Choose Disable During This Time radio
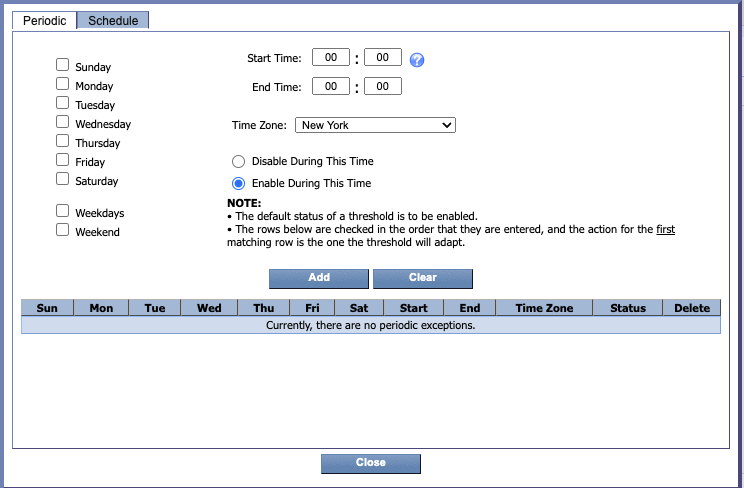744x488 pixels. [238, 161]
